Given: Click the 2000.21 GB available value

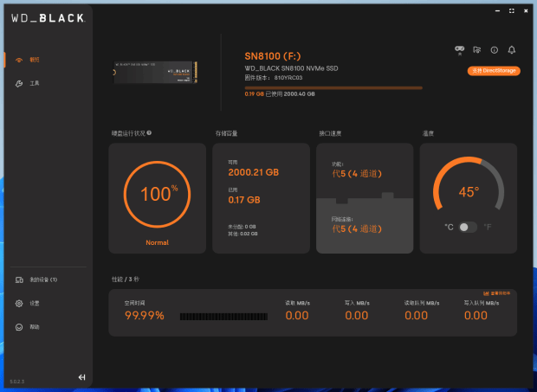Looking at the screenshot, I should click(254, 172).
